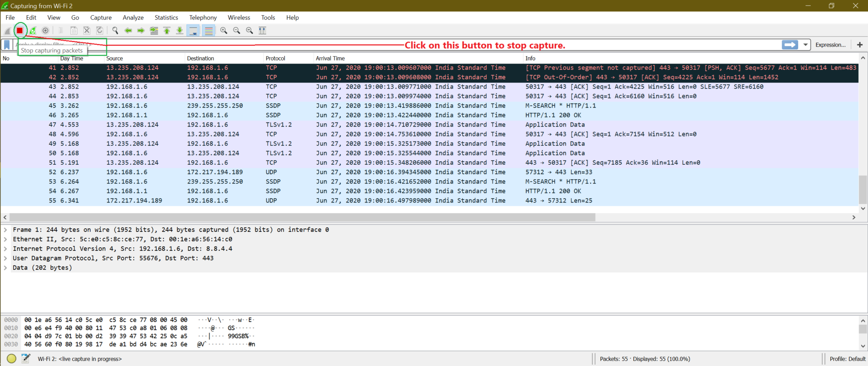Viewport: 868px width, 366px height.
Task: Open the Telephony menu
Action: (203, 17)
